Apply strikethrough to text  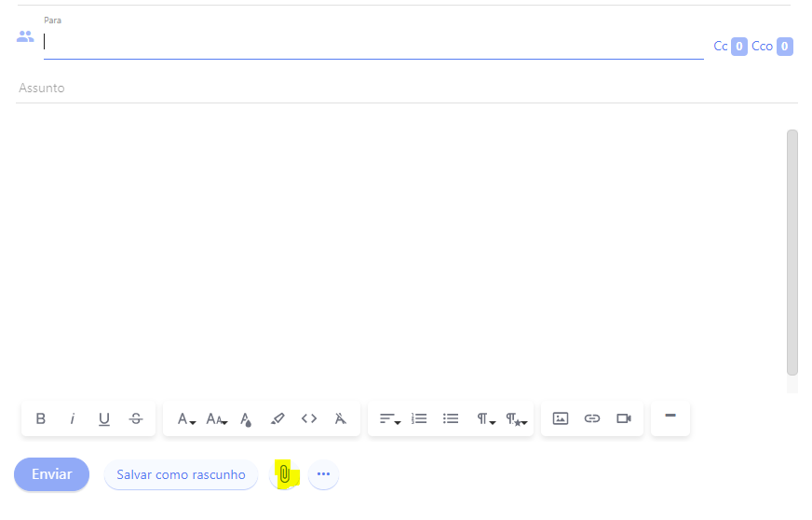click(x=136, y=419)
